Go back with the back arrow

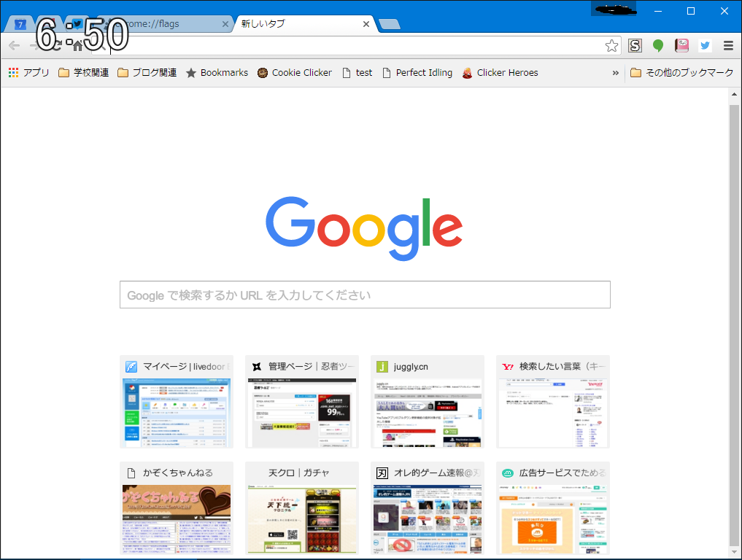pyautogui.click(x=14, y=45)
